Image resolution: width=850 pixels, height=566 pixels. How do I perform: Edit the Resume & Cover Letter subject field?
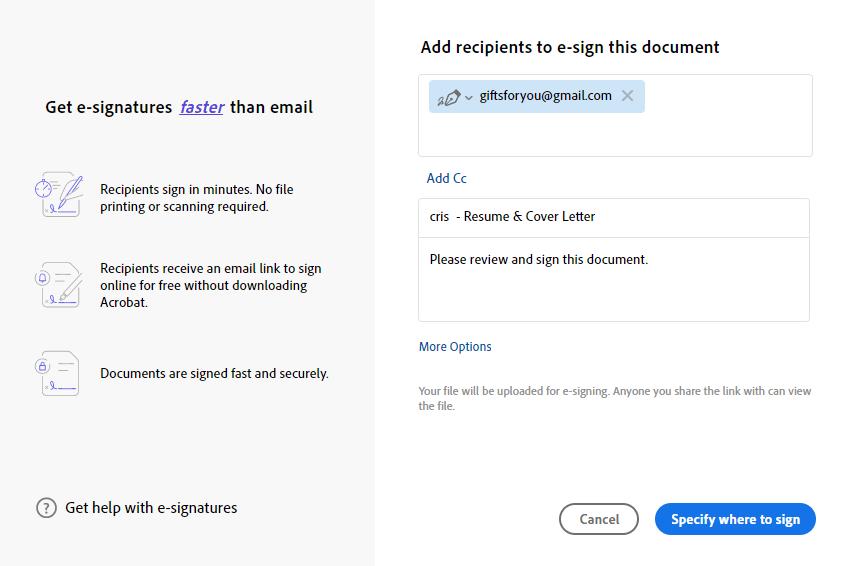tap(613, 217)
